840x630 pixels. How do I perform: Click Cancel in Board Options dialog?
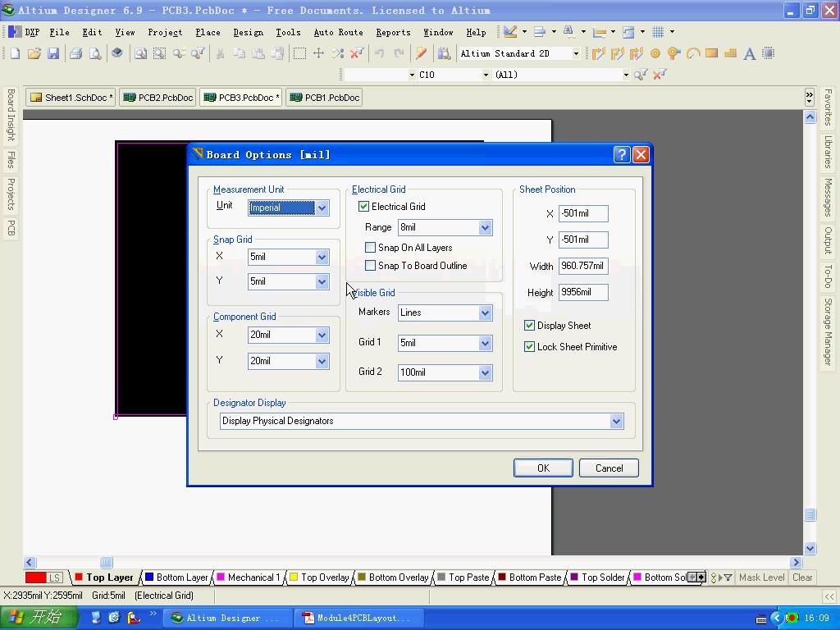pos(609,468)
